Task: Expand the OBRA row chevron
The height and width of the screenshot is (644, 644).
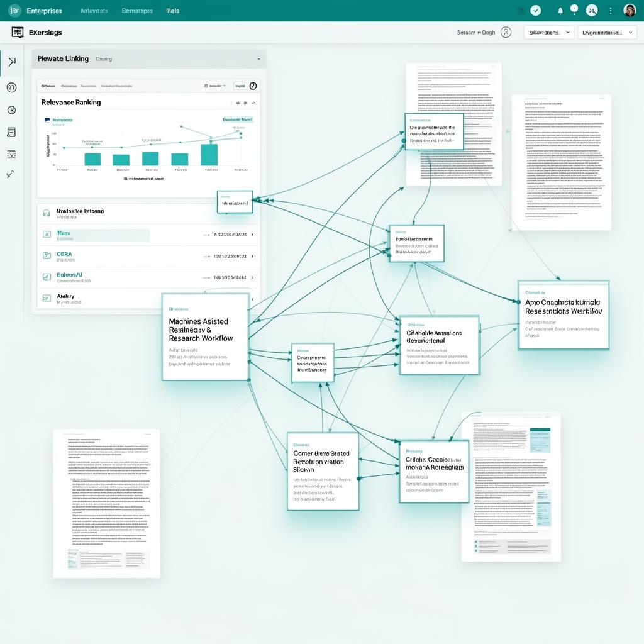Action: (252, 257)
